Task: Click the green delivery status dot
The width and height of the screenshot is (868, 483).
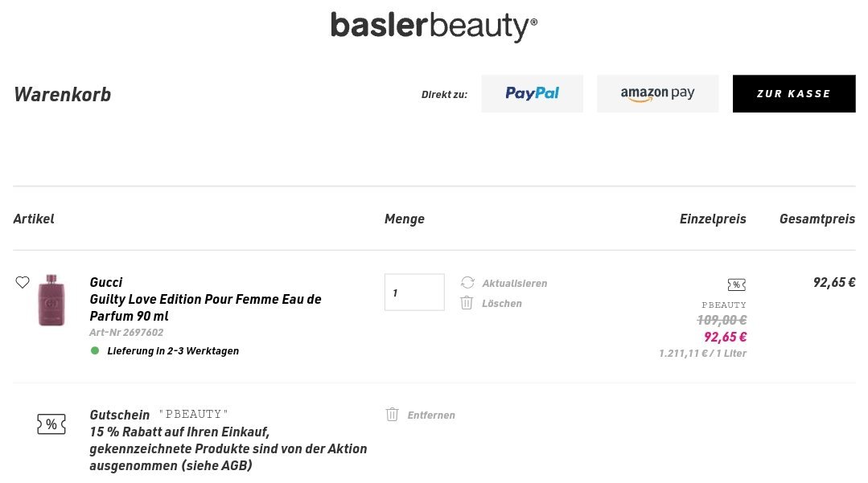Action: 95,350
